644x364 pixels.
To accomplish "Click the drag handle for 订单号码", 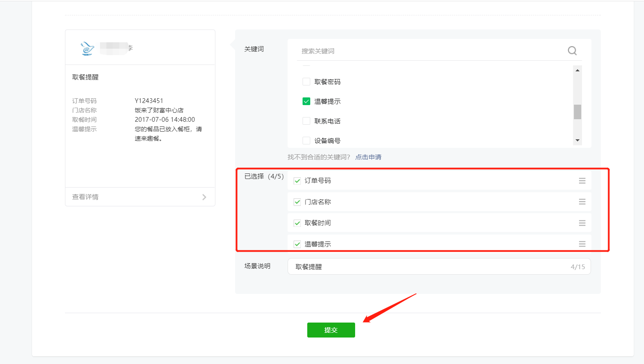I will point(582,181).
